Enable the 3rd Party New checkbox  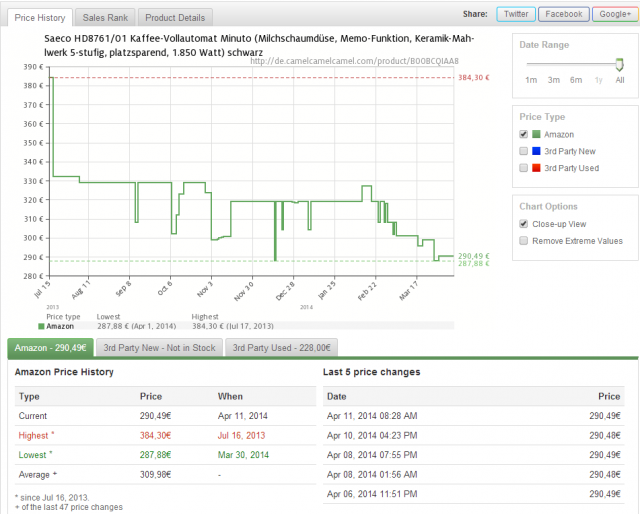523,151
